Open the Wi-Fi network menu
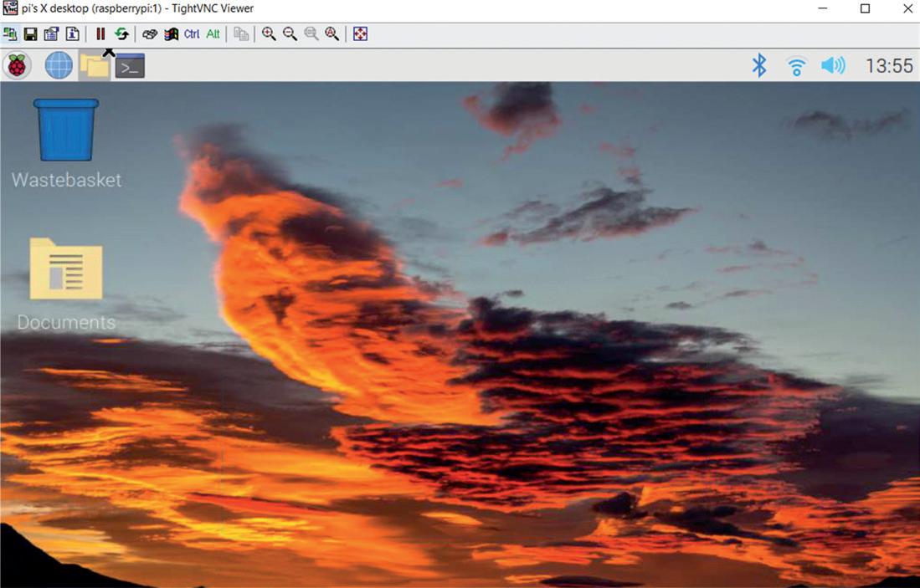The height and width of the screenshot is (588, 920). pos(796,66)
